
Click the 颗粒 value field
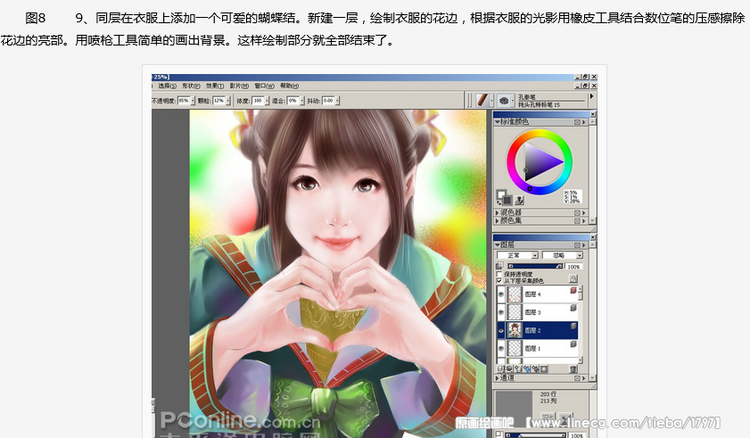tap(219, 101)
